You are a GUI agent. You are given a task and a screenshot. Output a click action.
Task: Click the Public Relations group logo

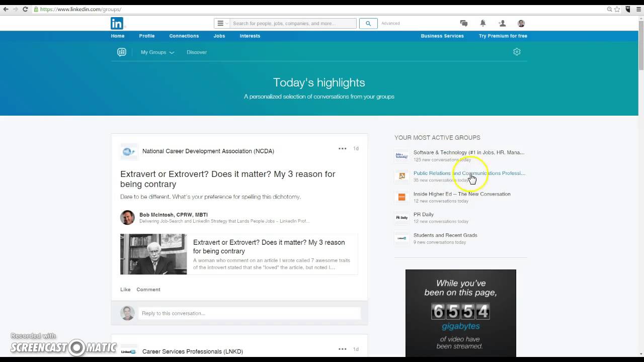point(401,176)
